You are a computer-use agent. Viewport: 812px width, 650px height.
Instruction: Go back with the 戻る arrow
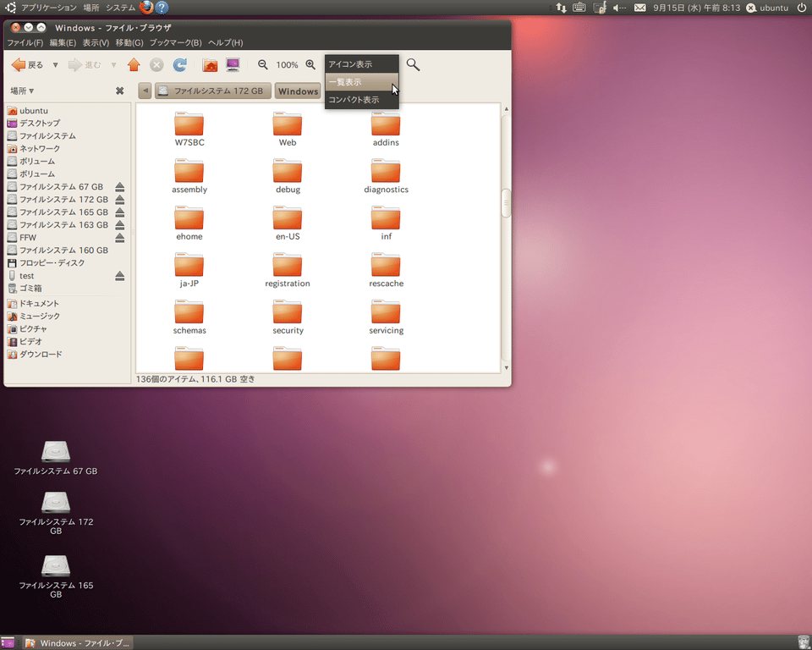click(x=27, y=65)
